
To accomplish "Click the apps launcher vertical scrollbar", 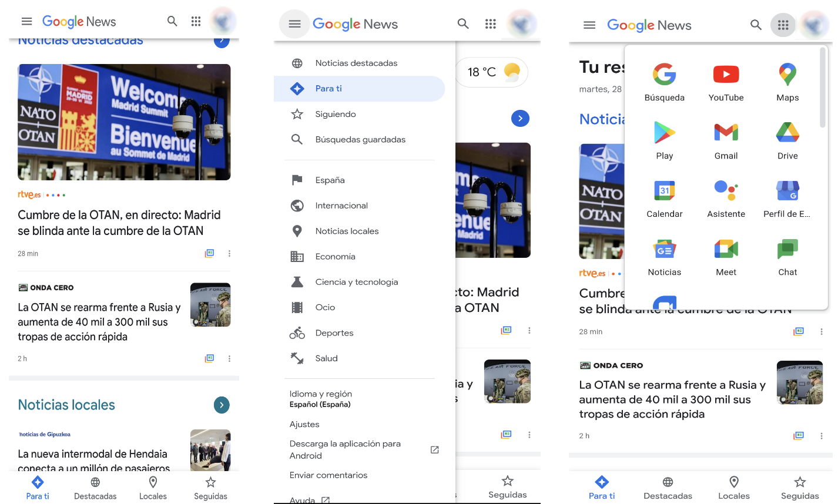I will [823, 88].
